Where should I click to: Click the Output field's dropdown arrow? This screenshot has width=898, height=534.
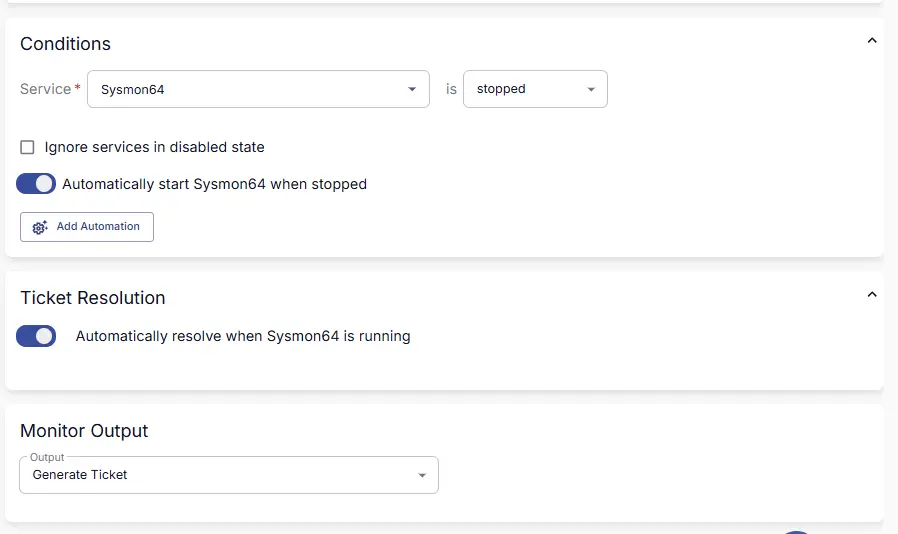click(422, 476)
